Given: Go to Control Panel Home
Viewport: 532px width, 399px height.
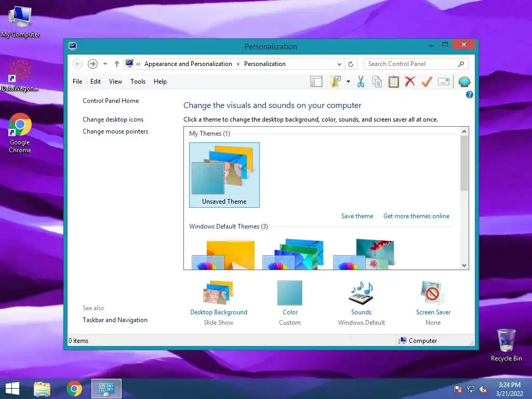Looking at the screenshot, I should [x=111, y=101].
